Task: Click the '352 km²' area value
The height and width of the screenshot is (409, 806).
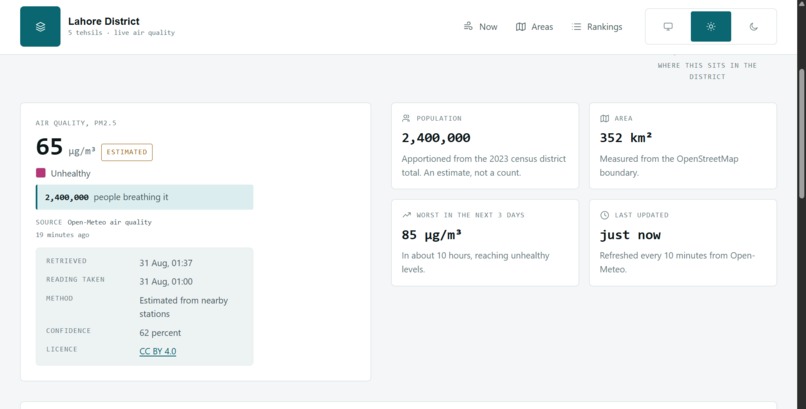Action: [624, 138]
